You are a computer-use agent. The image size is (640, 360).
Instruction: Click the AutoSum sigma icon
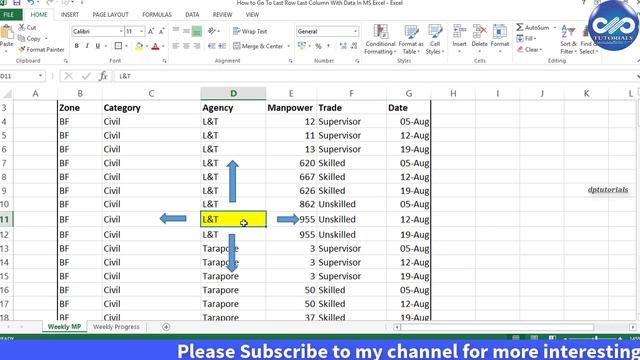point(520,27)
